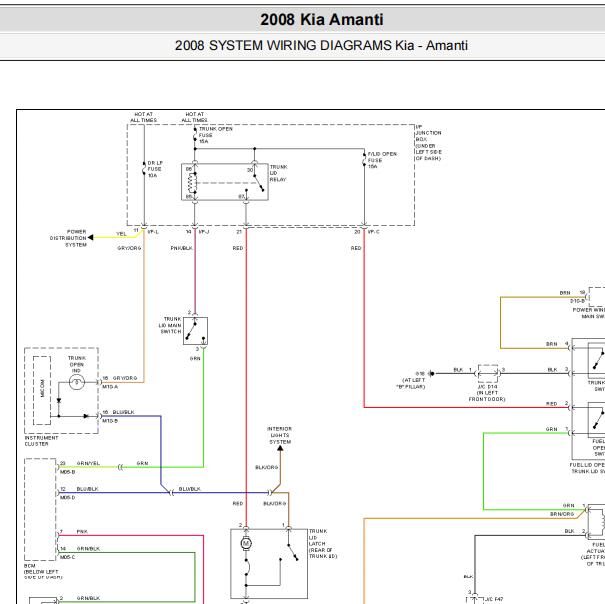This screenshot has width=605, height=604.
Task: Click the I/P-L connector label
Action: (x=153, y=232)
